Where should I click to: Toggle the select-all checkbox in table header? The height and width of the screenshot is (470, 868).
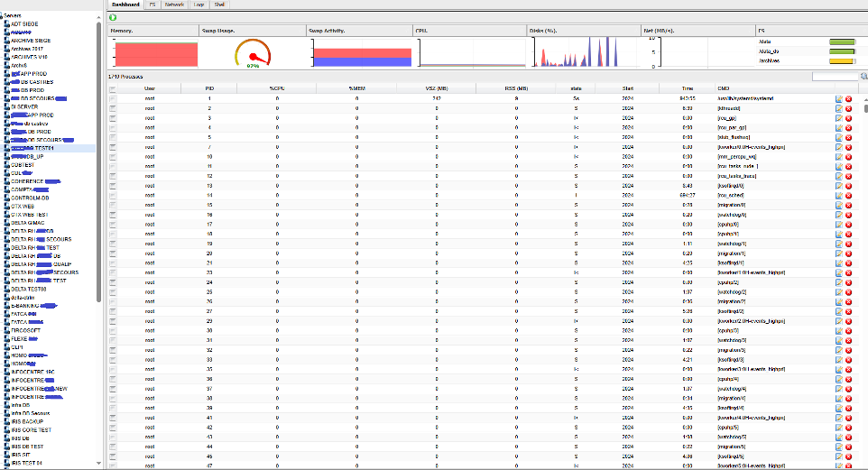pyautogui.click(x=113, y=88)
